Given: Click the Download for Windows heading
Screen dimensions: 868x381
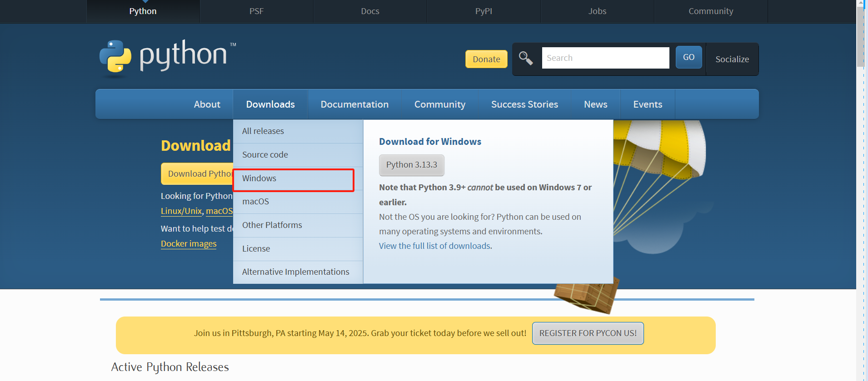Looking at the screenshot, I should (x=430, y=142).
